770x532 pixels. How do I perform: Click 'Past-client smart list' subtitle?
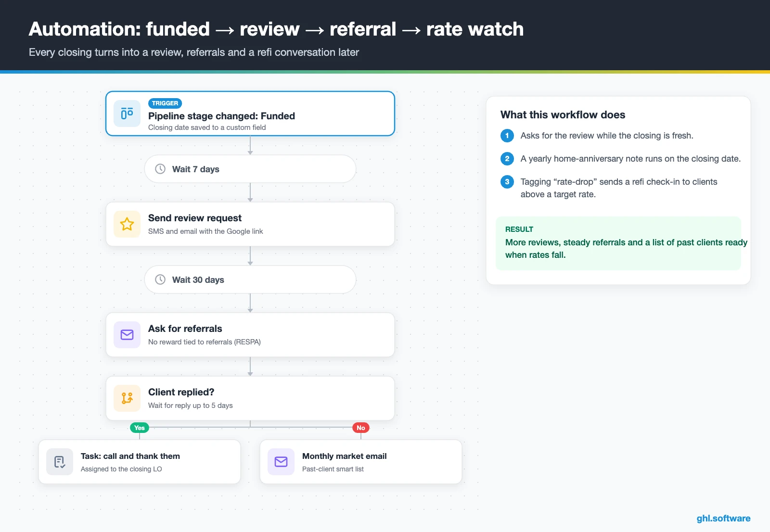333,469
